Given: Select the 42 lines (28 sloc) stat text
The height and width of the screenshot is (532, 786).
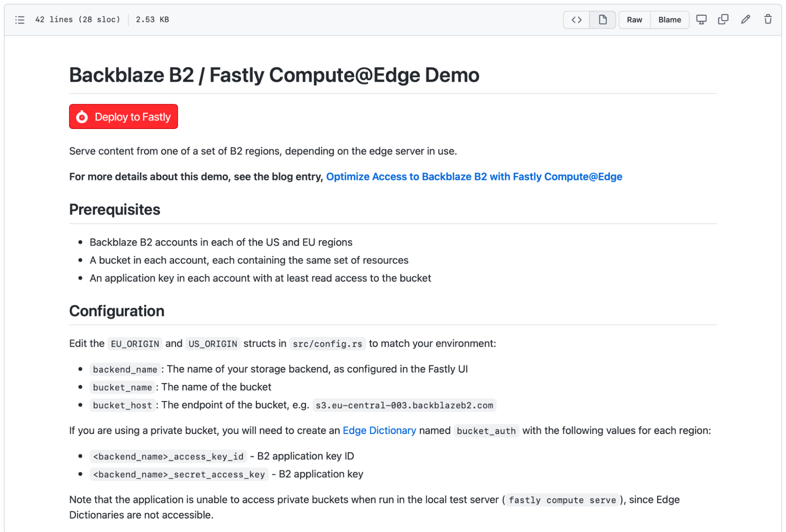Looking at the screenshot, I should coord(77,19).
